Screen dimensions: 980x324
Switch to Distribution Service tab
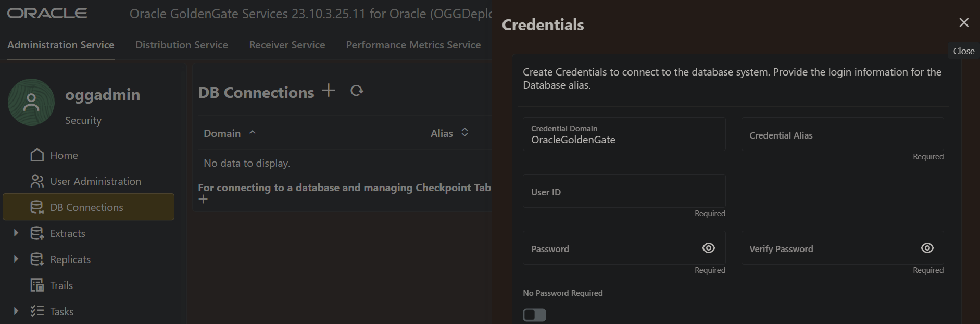pyautogui.click(x=181, y=45)
